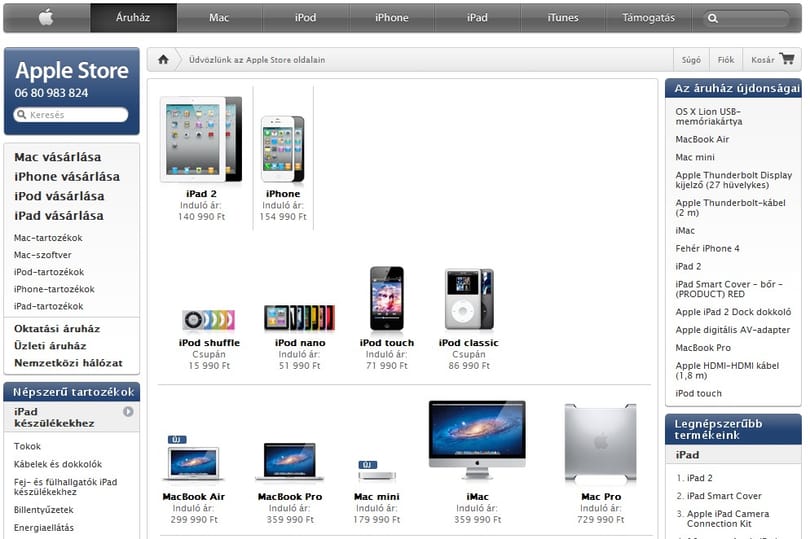Screen dimensions: 810x539
Task: Go to the iPhone navigation tab
Action: click(x=392, y=18)
